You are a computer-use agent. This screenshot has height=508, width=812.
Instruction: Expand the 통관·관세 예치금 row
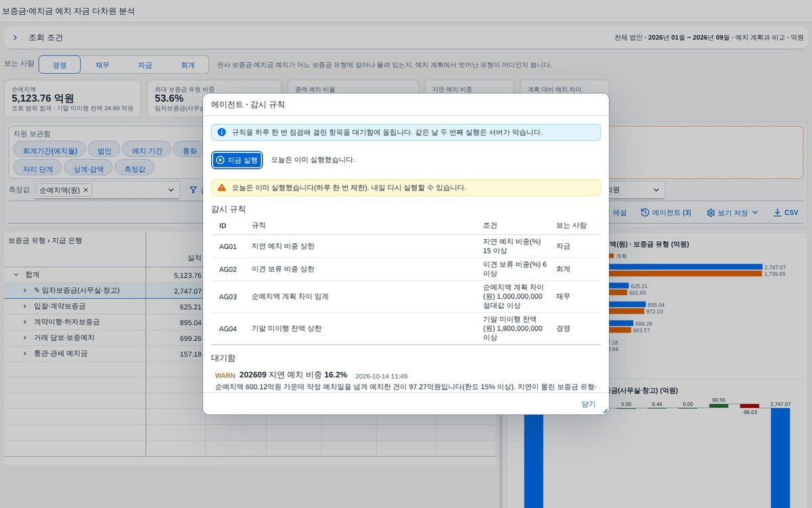[x=25, y=354]
